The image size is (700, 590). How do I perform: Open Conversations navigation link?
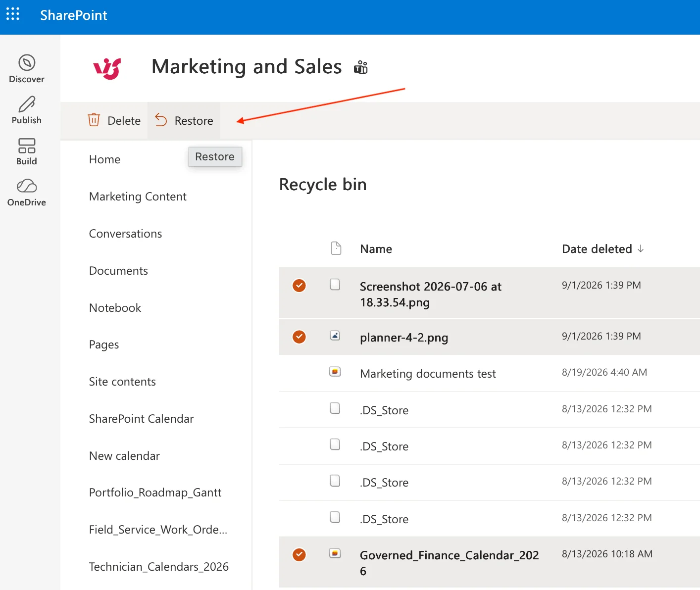click(x=126, y=234)
